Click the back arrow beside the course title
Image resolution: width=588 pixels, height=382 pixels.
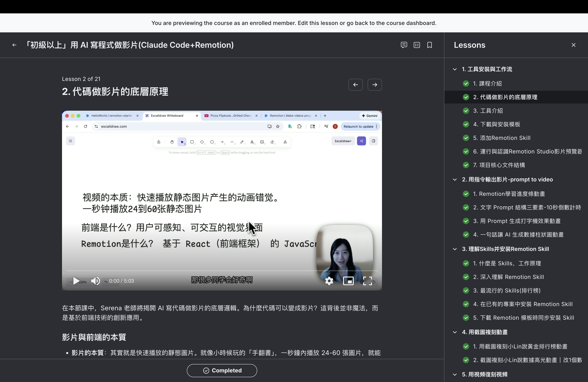click(14, 45)
